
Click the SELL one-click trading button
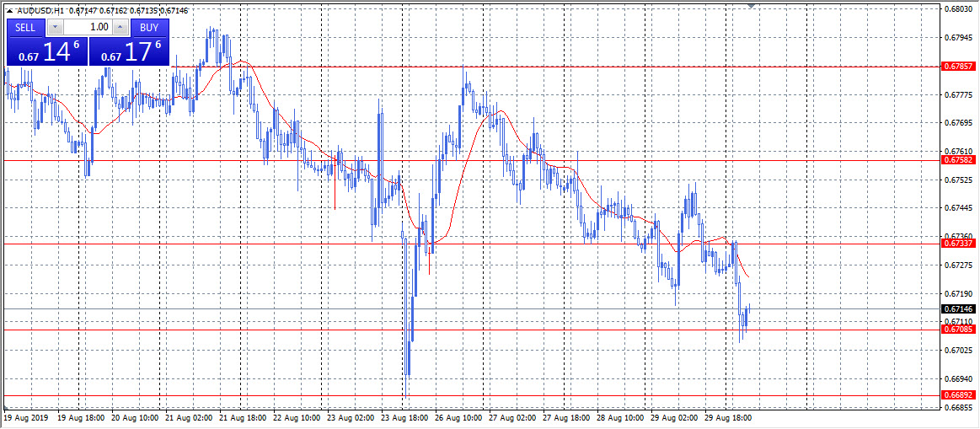click(x=25, y=28)
